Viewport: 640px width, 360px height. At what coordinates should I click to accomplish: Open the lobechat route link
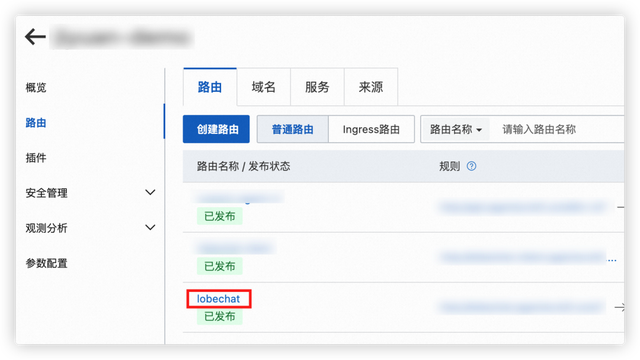click(x=218, y=299)
